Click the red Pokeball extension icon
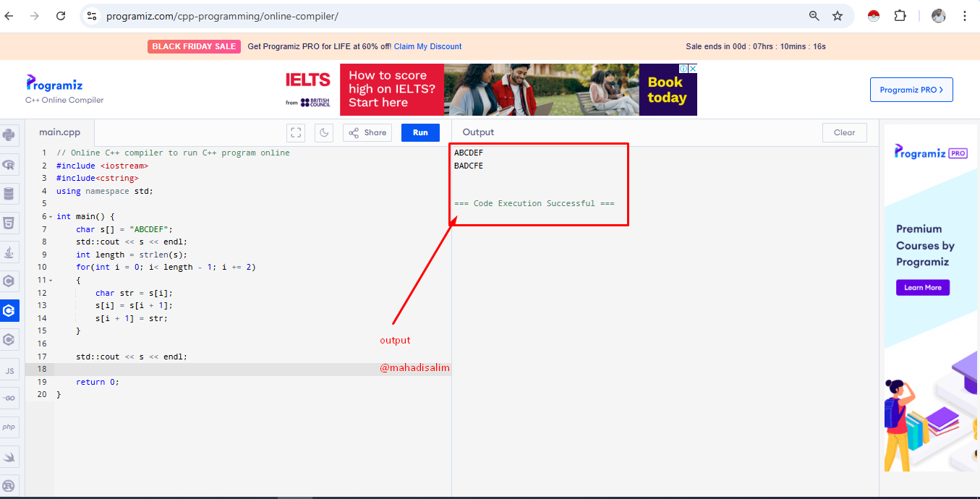The width and height of the screenshot is (980, 499). (x=874, y=16)
